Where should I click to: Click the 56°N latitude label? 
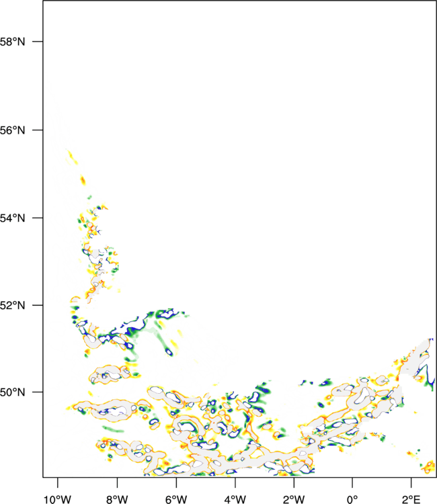(12, 130)
